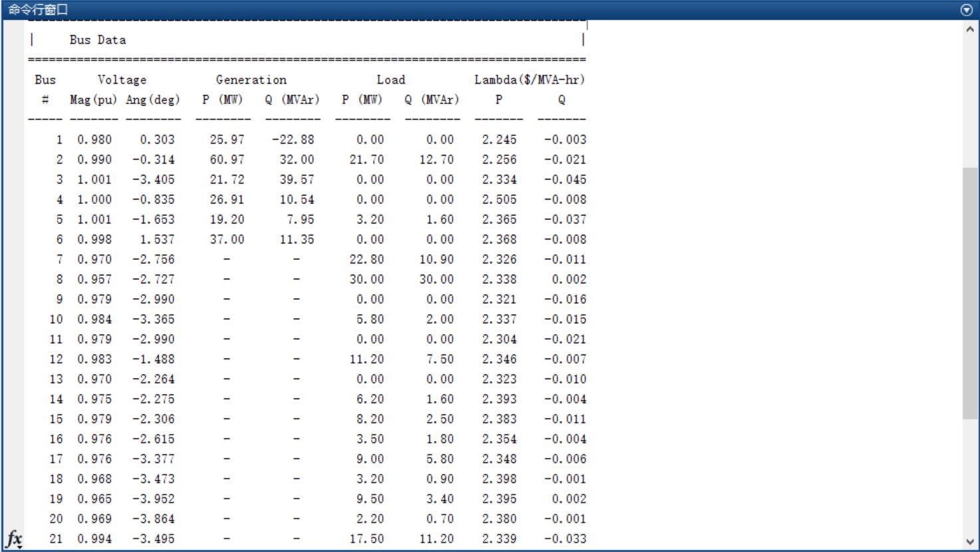Click bus 2 voltage magnitude 0.990
The image size is (980, 552).
(x=94, y=160)
